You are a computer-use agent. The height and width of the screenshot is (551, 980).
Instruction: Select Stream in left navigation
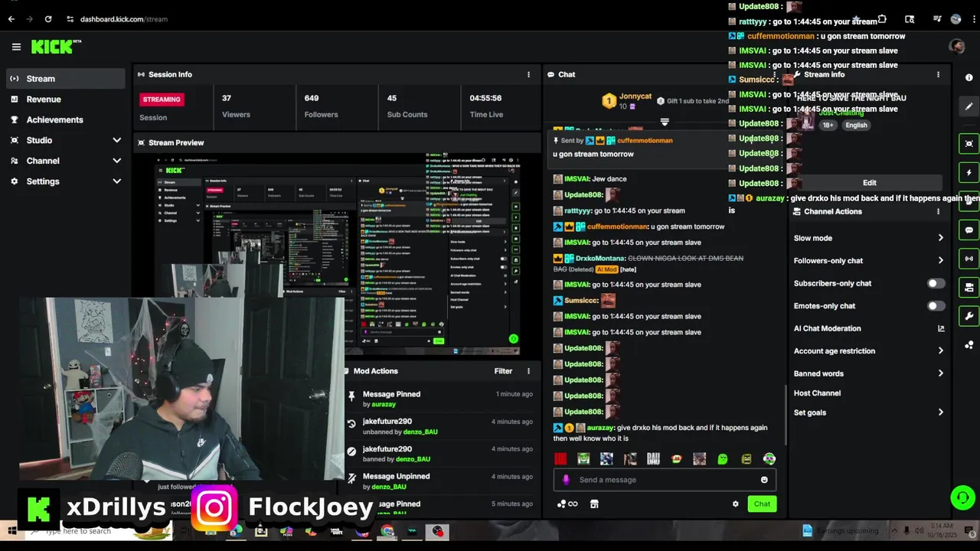coord(66,78)
